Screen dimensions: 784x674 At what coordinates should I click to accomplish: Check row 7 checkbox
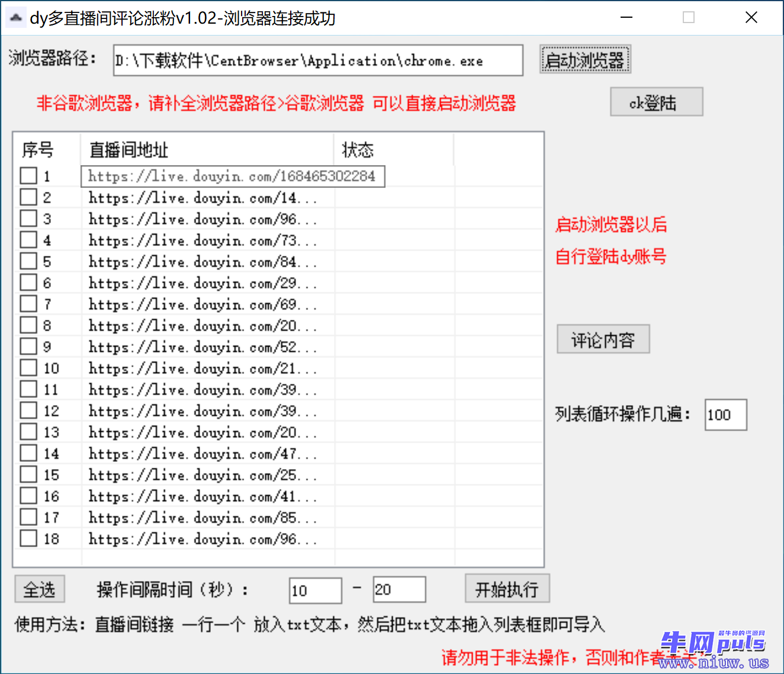pyautogui.click(x=28, y=303)
